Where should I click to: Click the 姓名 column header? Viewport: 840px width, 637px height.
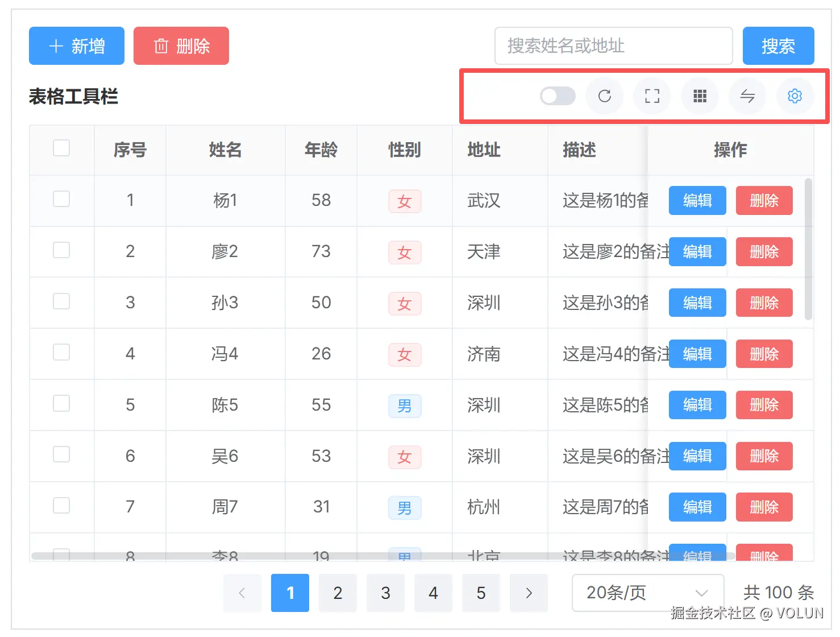pyautogui.click(x=226, y=150)
